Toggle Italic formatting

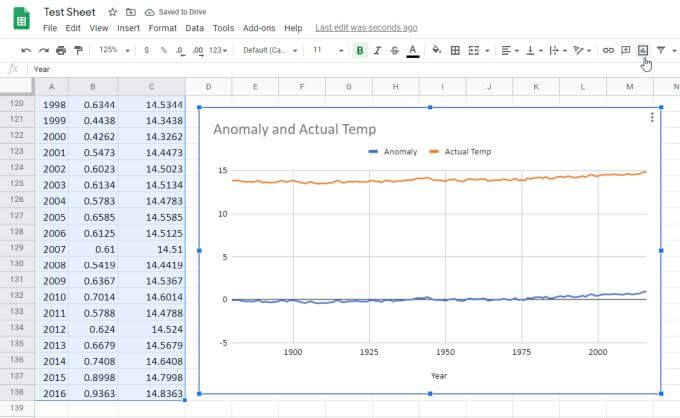377,50
